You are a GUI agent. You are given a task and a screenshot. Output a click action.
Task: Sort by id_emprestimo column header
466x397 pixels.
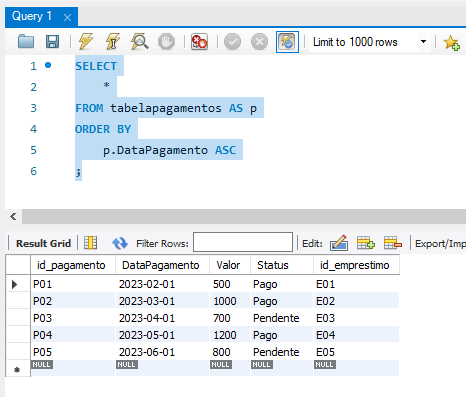(x=356, y=265)
